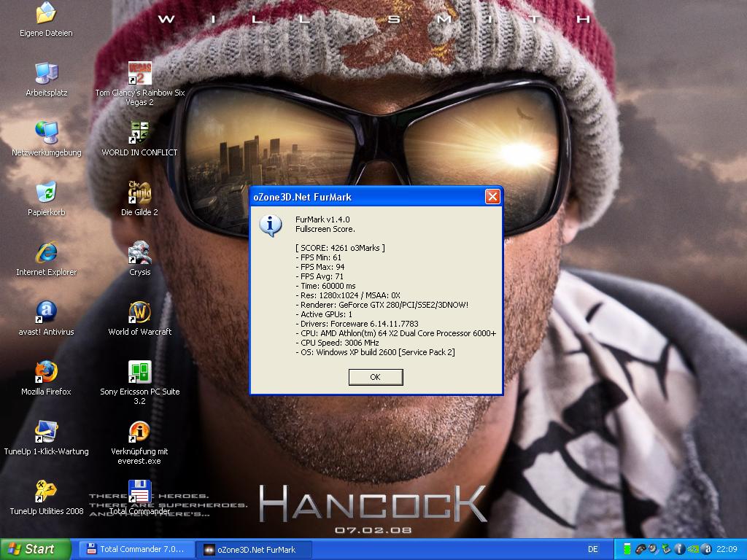Click the mouse-shaped tray icon
The width and height of the screenshot is (747, 560).
point(640,549)
